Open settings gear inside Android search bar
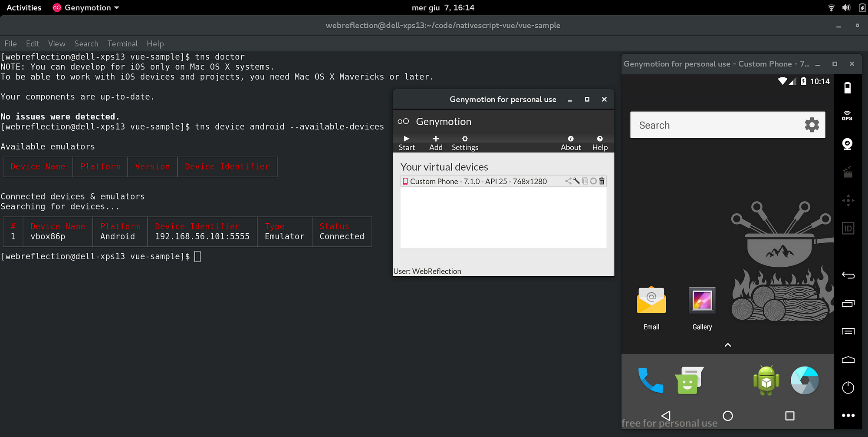Viewport: 868px width, 437px height. (x=812, y=125)
